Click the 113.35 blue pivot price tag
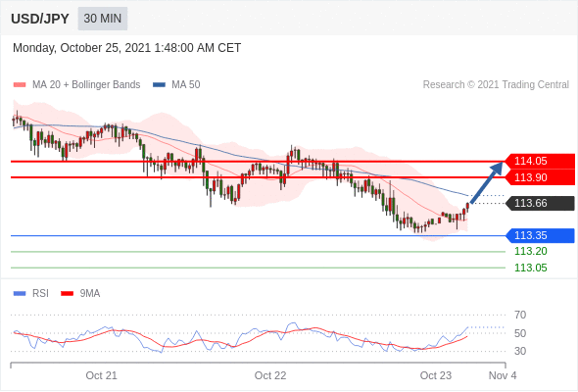This screenshot has width=578, height=392. (x=540, y=235)
